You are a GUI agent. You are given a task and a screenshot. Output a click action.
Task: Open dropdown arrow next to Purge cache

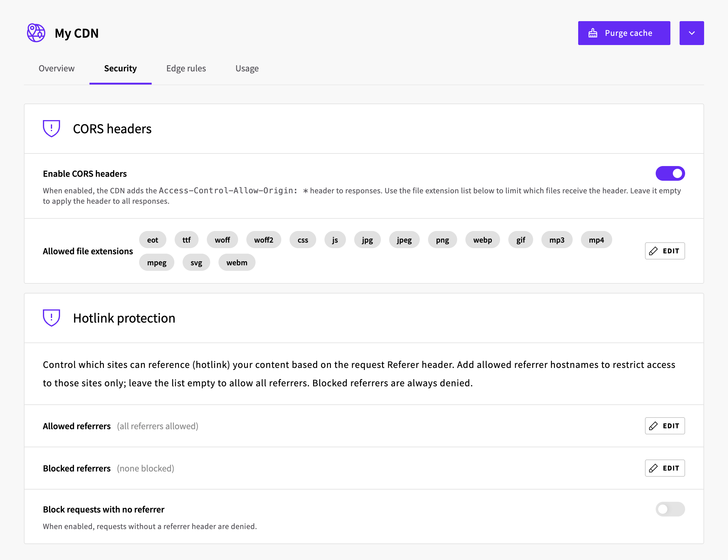coord(692,33)
